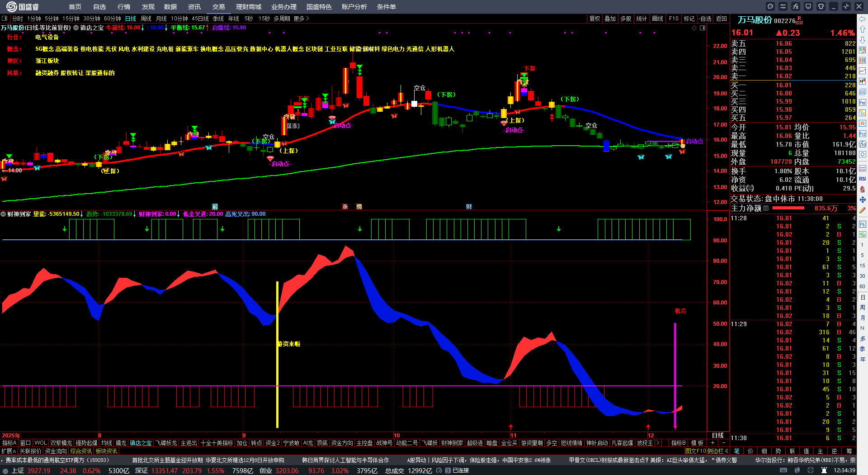The image size is (868, 475).
Task: Click the diamond icon at chart top-right
Action: click(694, 28)
